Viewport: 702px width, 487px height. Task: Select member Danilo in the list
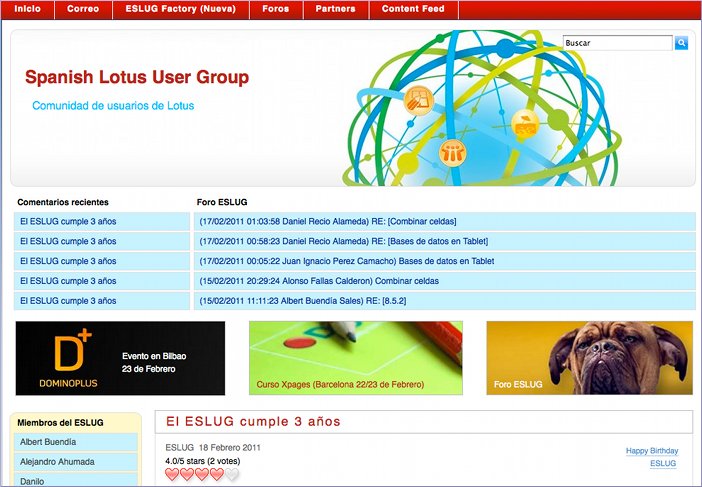pyautogui.click(x=75, y=480)
